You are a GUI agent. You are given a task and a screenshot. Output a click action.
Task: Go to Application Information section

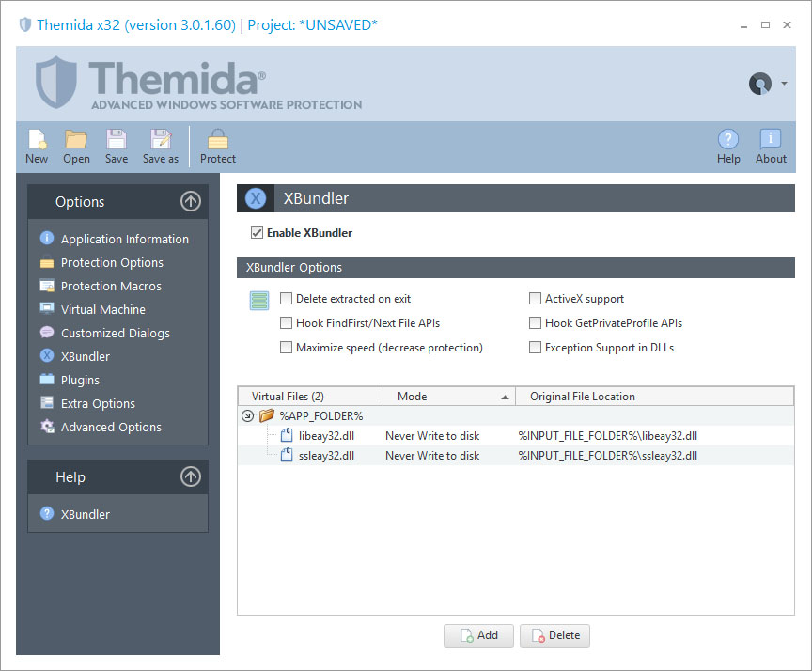click(125, 240)
